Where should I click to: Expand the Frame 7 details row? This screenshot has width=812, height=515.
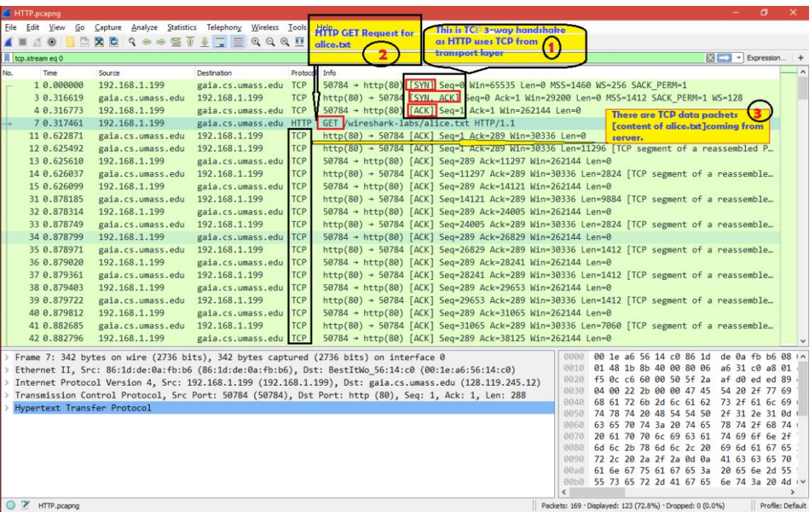(7, 357)
